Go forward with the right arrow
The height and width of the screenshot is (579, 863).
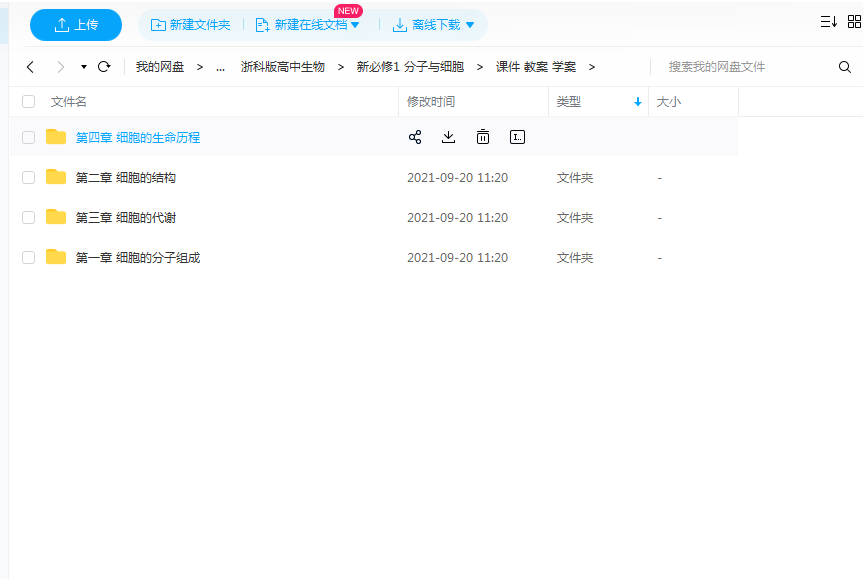[x=61, y=67]
